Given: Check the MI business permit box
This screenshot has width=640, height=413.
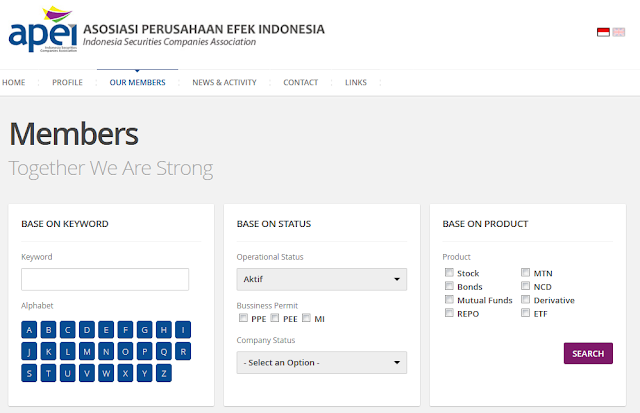Looking at the screenshot, I should pyautogui.click(x=307, y=318).
